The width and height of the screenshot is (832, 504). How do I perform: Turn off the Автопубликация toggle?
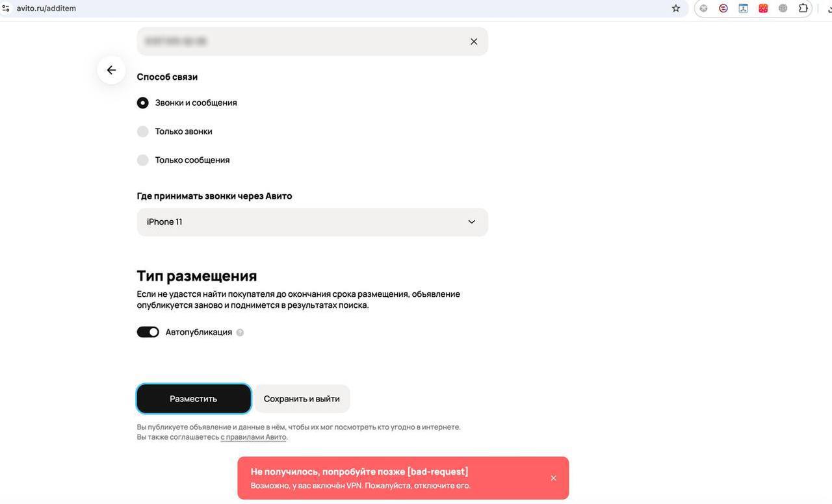[x=148, y=332]
